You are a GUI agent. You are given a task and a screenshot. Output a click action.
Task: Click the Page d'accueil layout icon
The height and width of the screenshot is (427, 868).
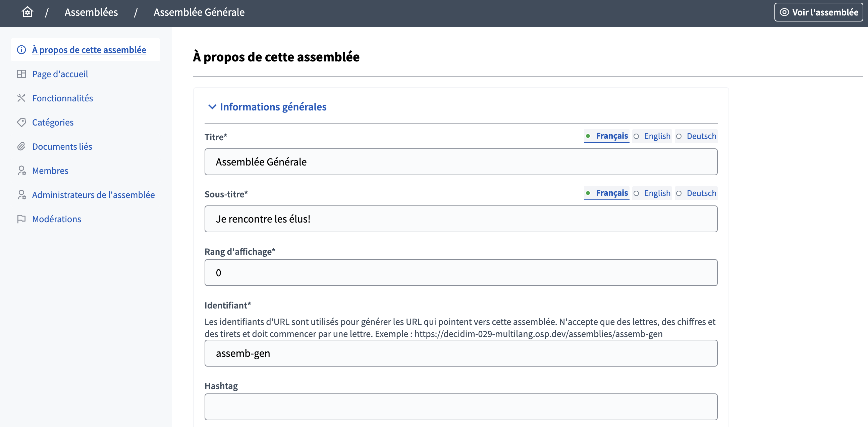point(21,74)
